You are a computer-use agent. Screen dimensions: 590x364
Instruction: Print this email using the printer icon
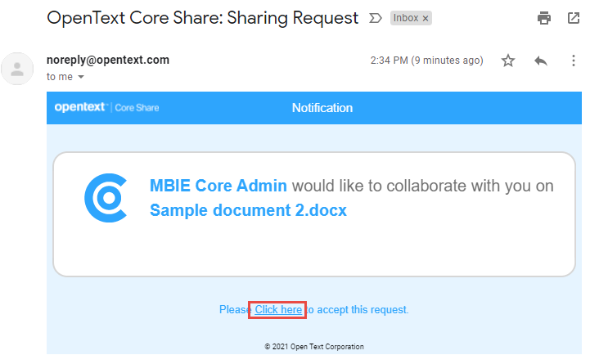544,17
